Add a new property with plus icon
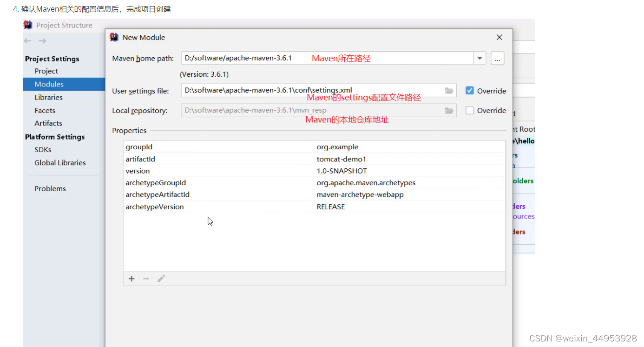This screenshot has height=347, width=644. 131,279
